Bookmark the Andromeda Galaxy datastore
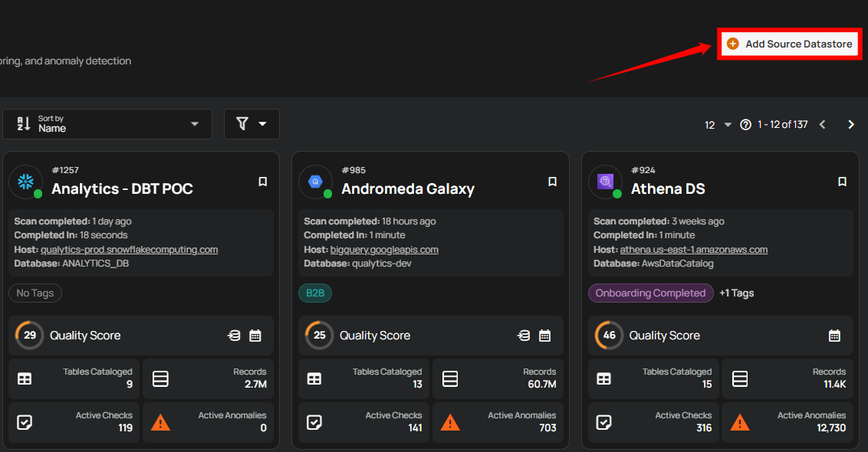Image resolution: width=868 pixels, height=452 pixels. coord(552,182)
